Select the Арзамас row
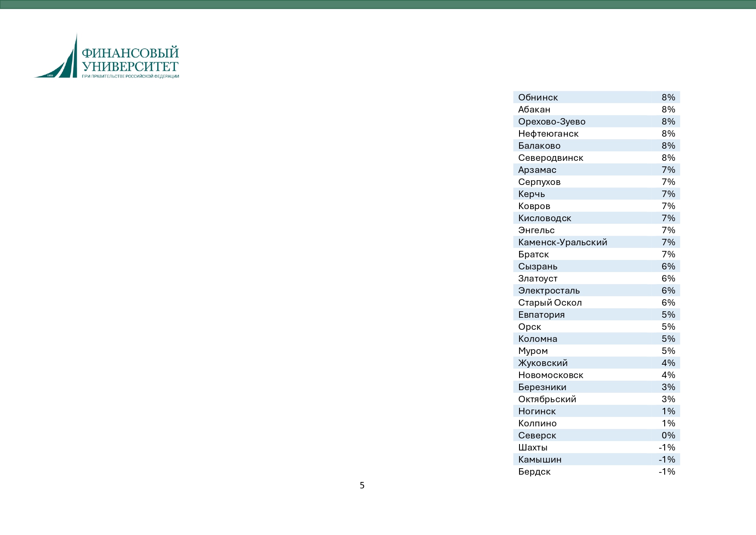The width and height of the screenshot is (756, 535). [x=597, y=169]
